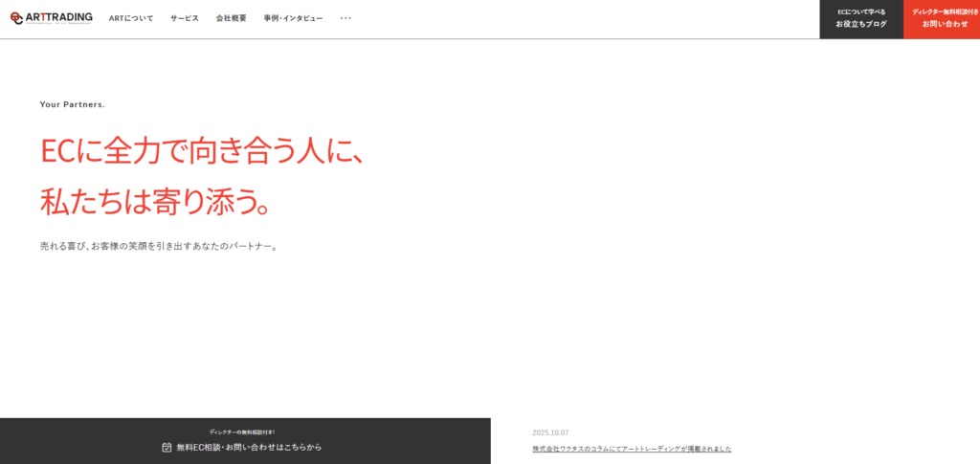Click the news date 2025.10.07

[x=550, y=432]
